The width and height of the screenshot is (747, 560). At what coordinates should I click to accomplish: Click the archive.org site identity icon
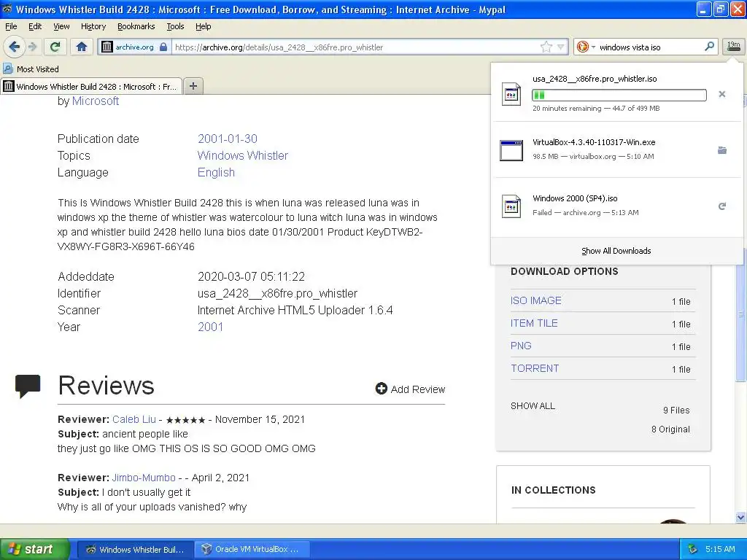(x=107, y=47)
